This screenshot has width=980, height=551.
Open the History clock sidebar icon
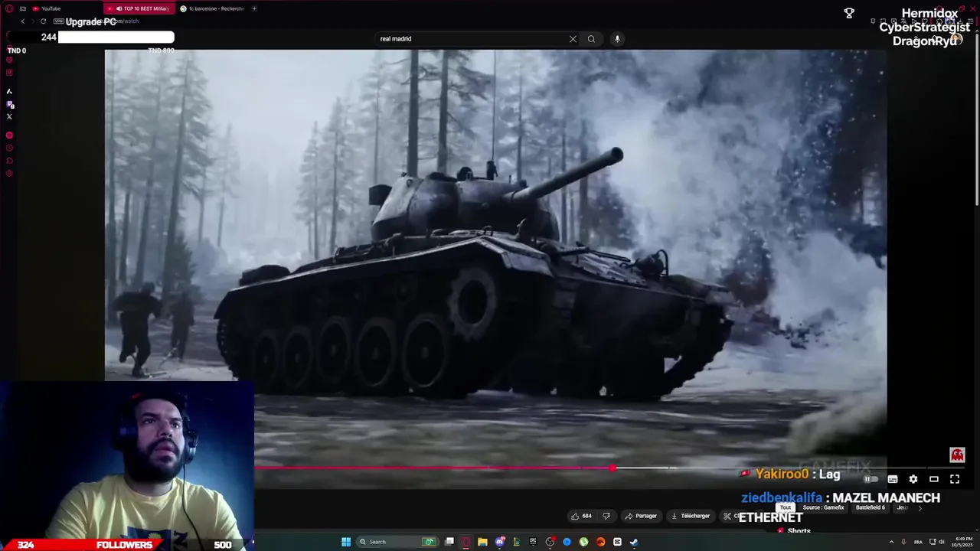[9, 148]
